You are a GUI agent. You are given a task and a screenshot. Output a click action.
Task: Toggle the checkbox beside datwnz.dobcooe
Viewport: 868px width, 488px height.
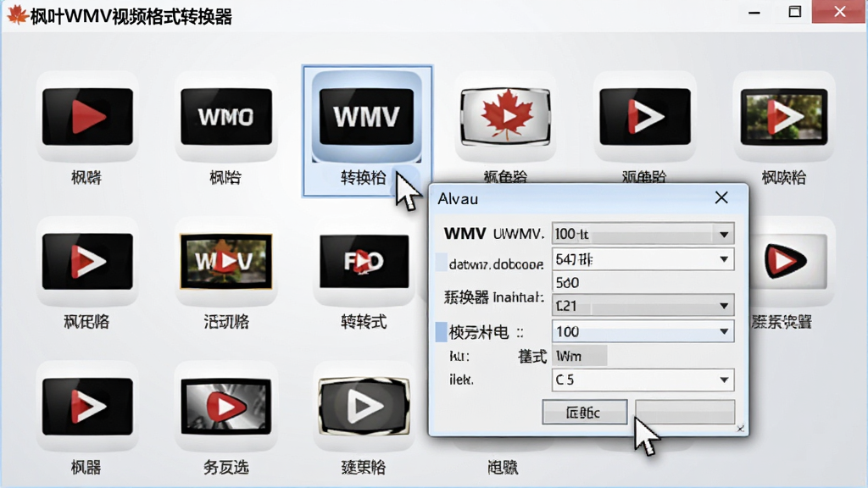[441, 263]
